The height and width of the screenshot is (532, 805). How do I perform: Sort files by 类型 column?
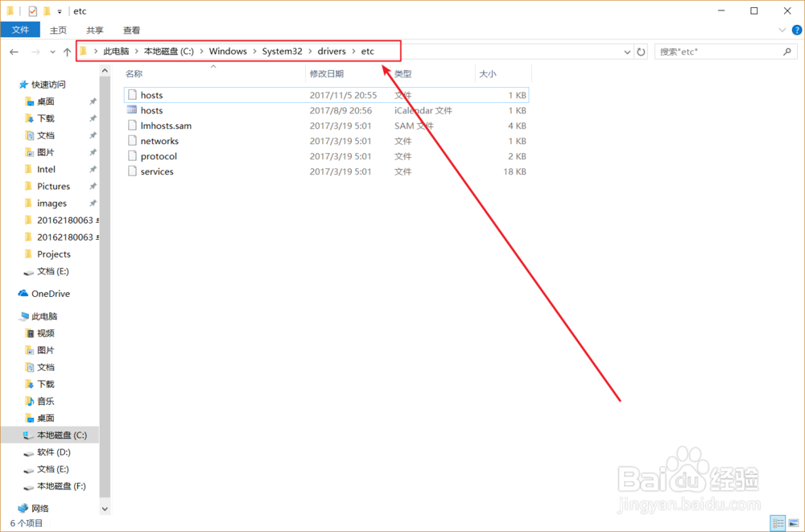tap(403, 74)
